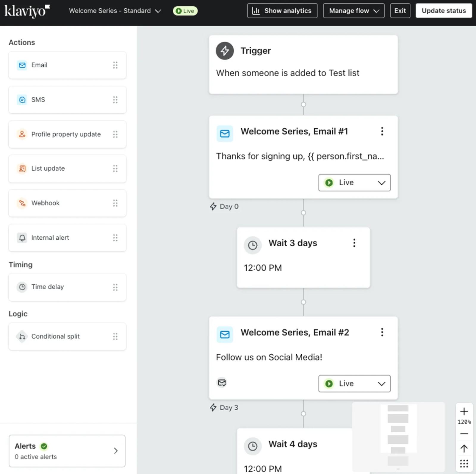Screen dimensions: 476x474
Task: Select the Time delay clock icon
Action: pyautogui.click(x=22, y=287)
